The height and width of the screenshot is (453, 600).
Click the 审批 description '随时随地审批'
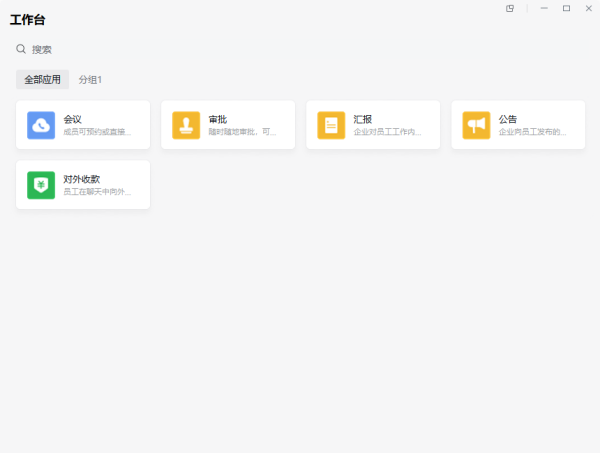point(242,132)
